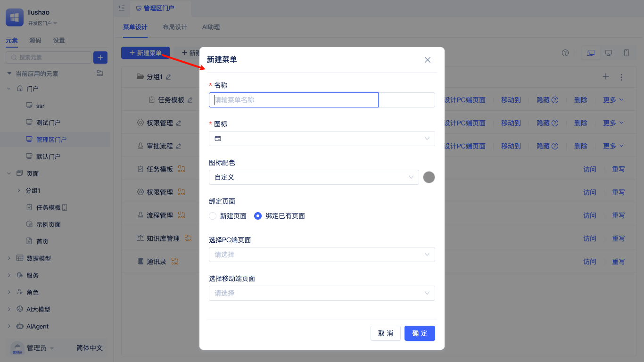Open 更多 dropdown in 权限管理 row
Image resolution: width=644 pixels, height=362 pixels.
coord(613,123)
